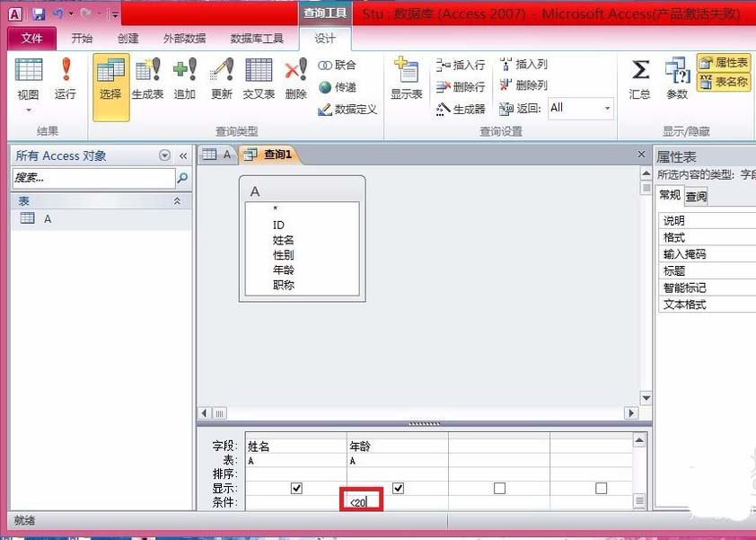Switch to the table A document tab

(217, 155)
